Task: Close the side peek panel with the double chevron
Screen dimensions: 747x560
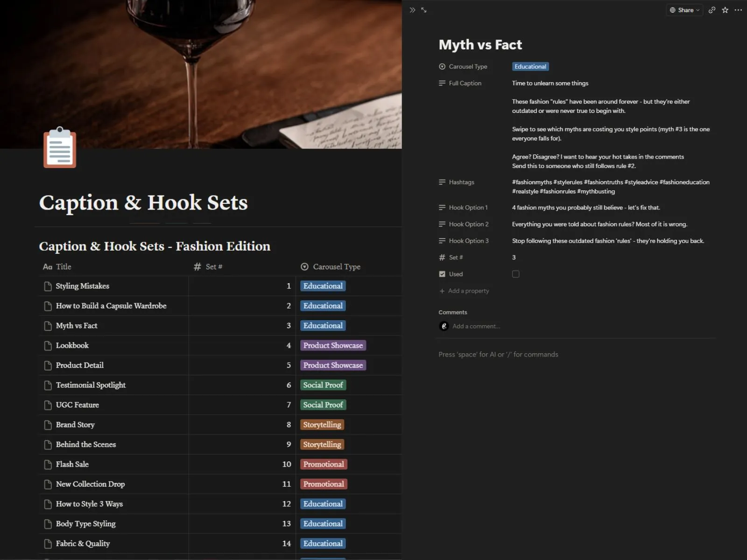Action: click(412, 10)
